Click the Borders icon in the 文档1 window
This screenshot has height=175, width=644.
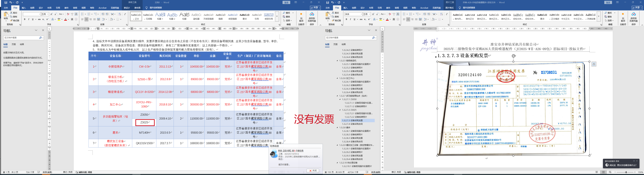(118, 19)
